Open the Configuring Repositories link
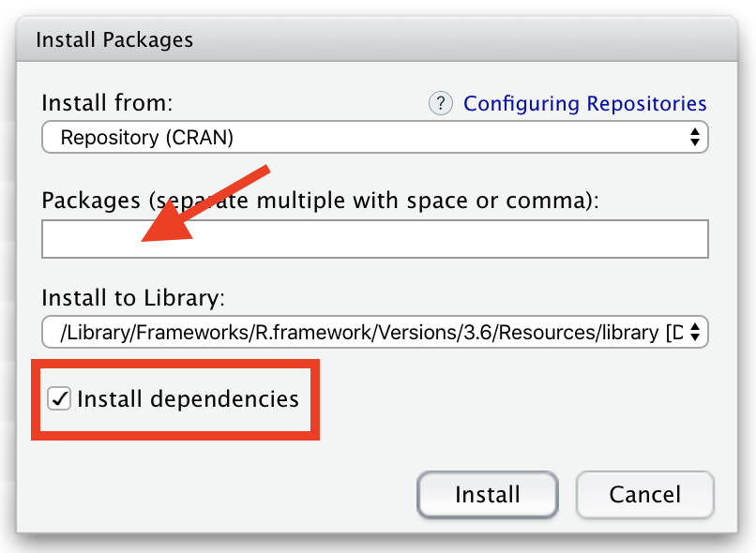 [584, 103]
